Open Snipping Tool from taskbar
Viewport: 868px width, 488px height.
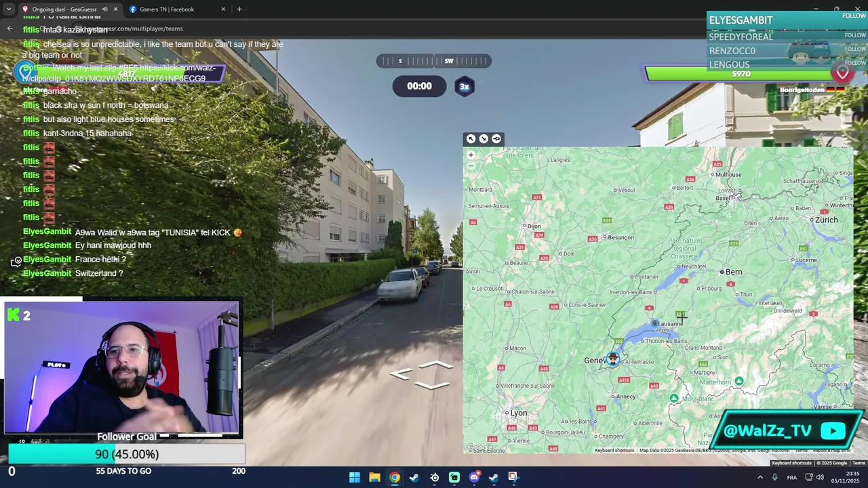point(513,477)
